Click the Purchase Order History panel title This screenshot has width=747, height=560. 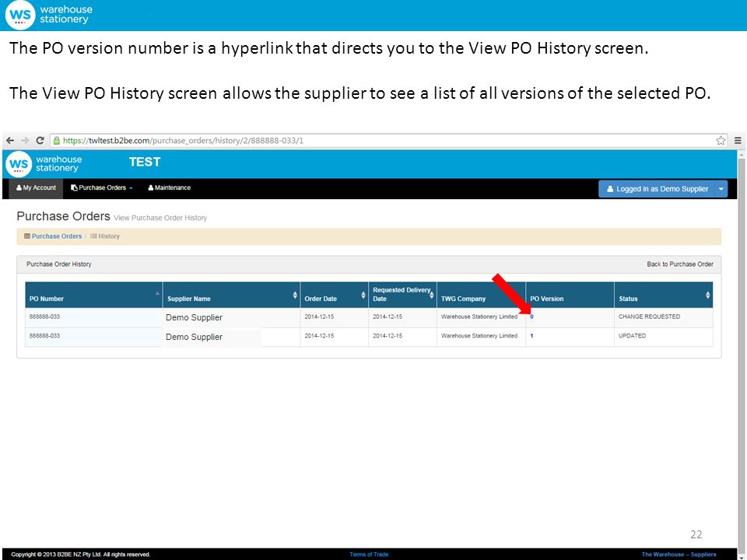(58, 264)
